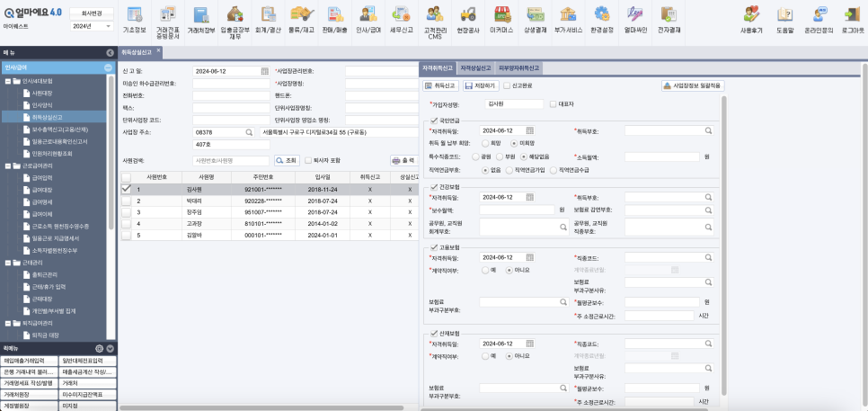Click the 저장하기 save button
Screen dimensions: 868x411
(481, 85)
